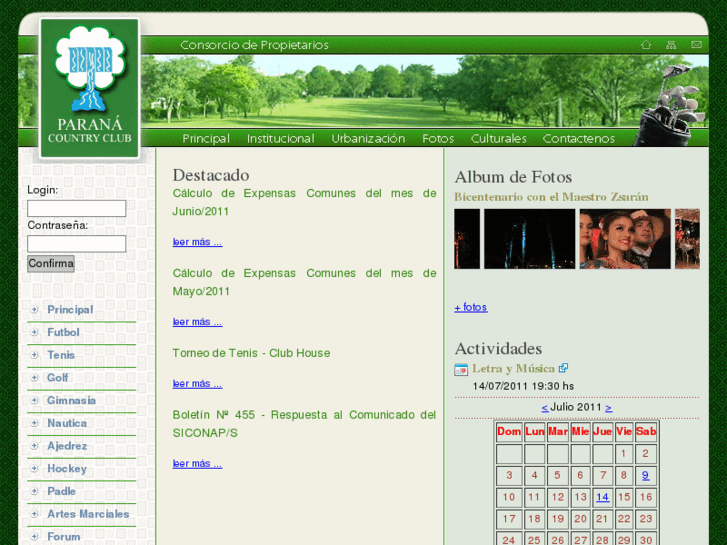This screenshot has width=727, height=545.
Task: Open Torneo de Tenis - Club House article
Action: [251, 353]
